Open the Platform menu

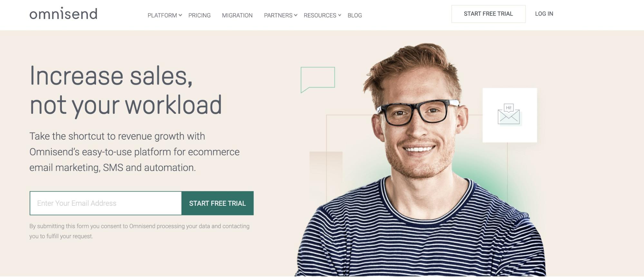tap(162, 15)
